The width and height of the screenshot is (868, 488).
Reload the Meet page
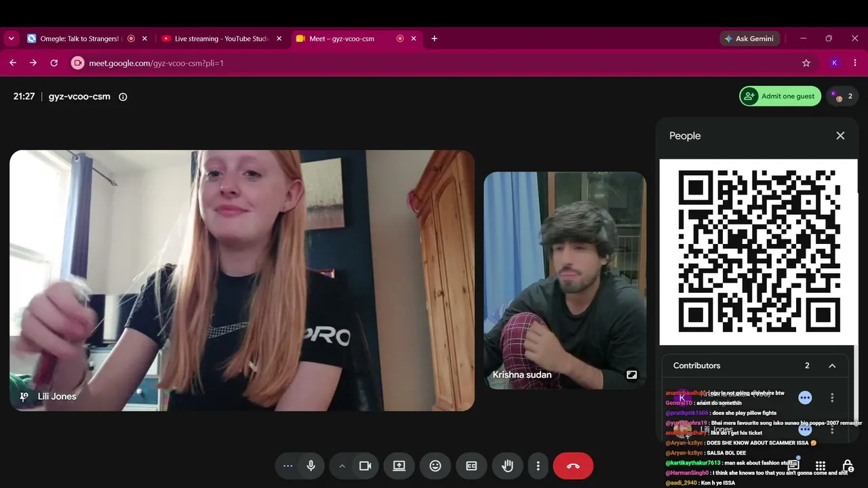pos(54,63)
